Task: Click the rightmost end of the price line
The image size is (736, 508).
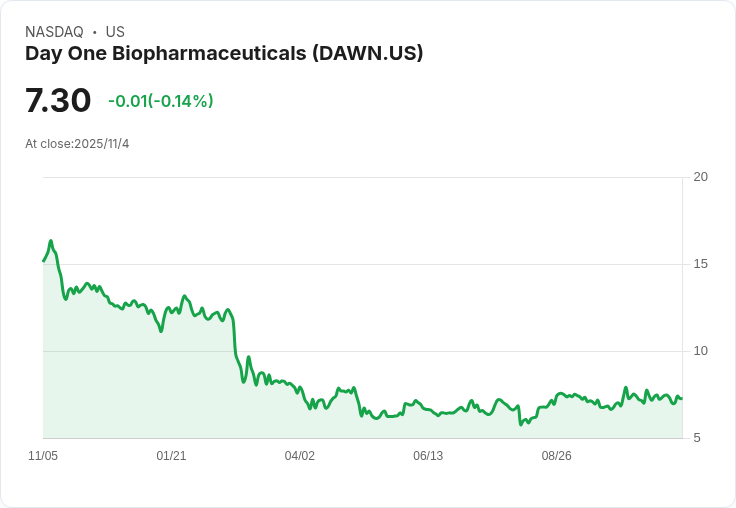Action: pos(682,398)
